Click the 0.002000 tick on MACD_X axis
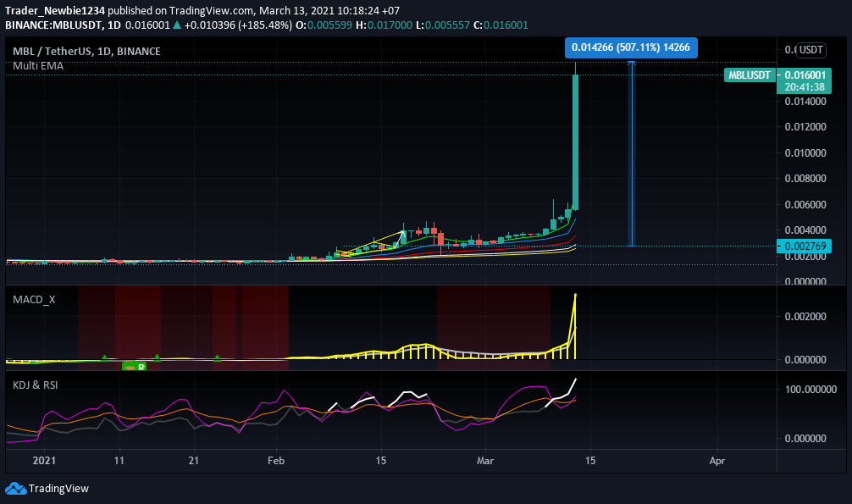The height and width of the screenshot is (504, 852). 805,317
